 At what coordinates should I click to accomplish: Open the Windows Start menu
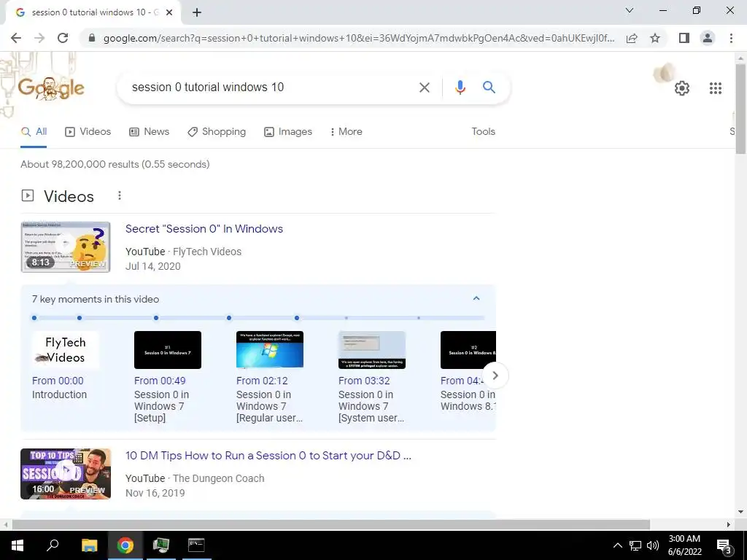18,545
